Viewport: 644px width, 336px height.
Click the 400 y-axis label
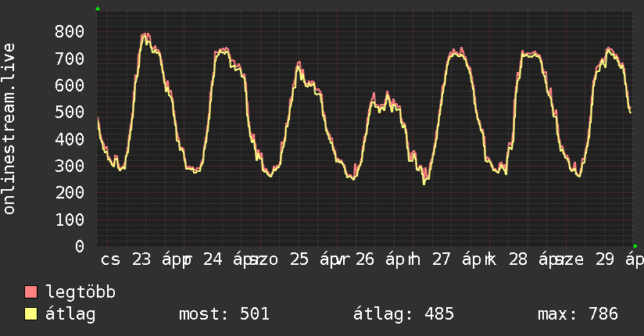pyautogui.click(x=70, y=139)
